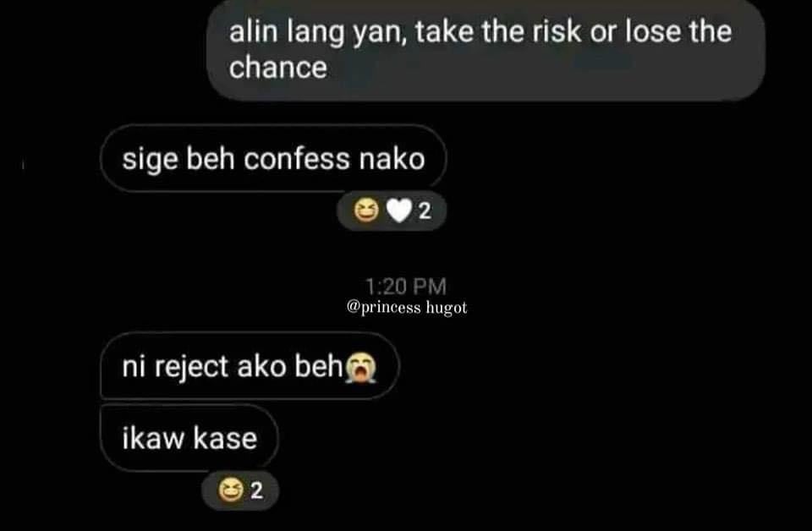
Task: Click the word 'nako' in confess message
Action: [392, 158]
